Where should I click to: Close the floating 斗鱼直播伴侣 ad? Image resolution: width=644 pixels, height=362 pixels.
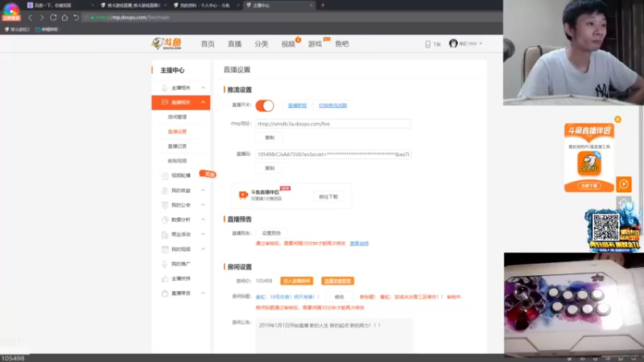(617, 119)
